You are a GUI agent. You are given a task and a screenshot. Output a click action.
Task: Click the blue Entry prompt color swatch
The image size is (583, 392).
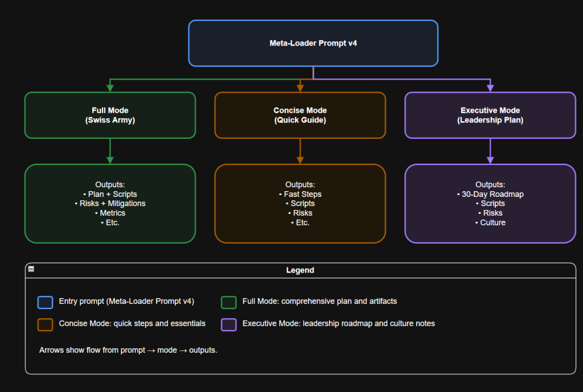coord(45,302)
